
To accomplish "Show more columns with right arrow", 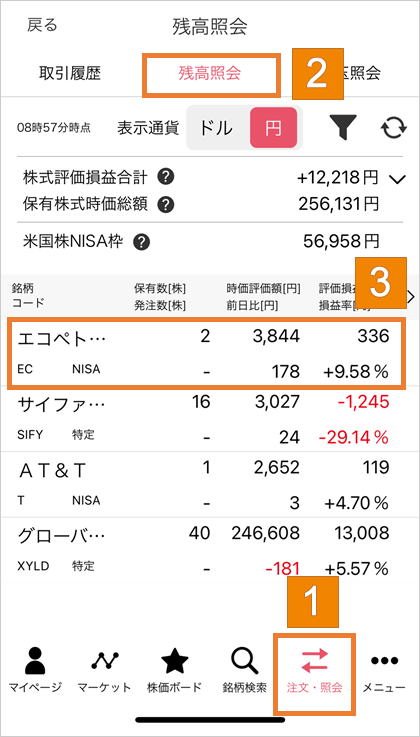I will [411, 297].
